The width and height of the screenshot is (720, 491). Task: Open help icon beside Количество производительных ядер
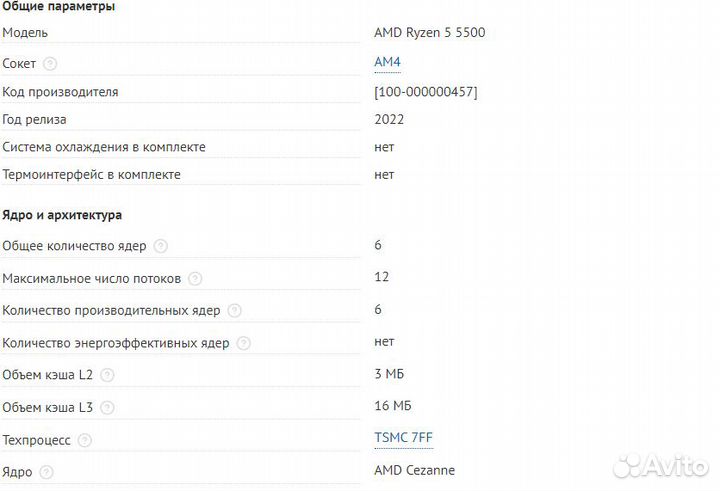click(234, 310)
